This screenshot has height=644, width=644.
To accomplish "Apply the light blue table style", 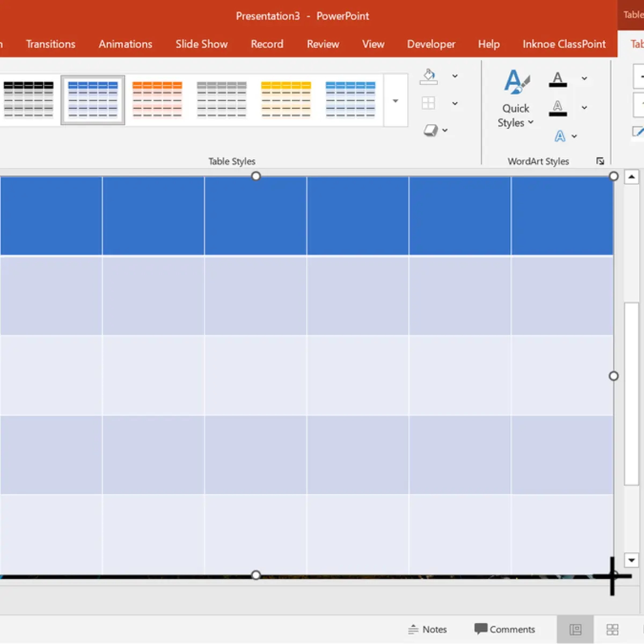I will (350, 100).
